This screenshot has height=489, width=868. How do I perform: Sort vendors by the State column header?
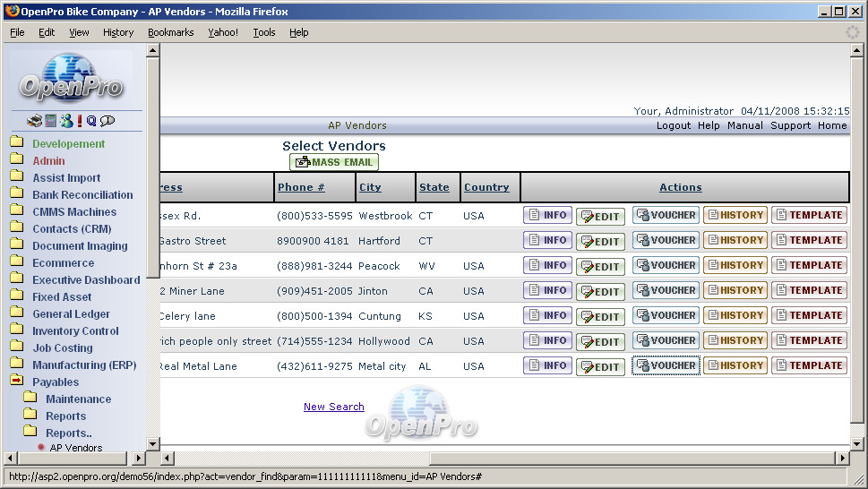point(434,187)
